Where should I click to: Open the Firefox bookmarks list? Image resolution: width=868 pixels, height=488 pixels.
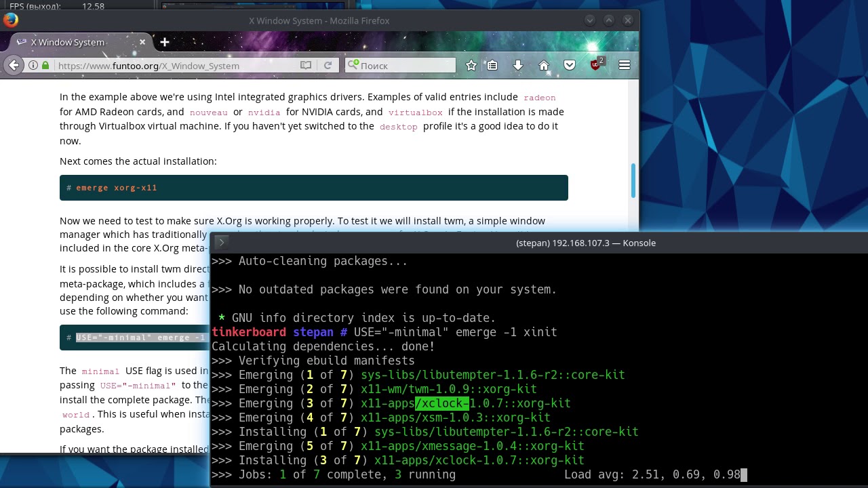(x=492, y=65)
